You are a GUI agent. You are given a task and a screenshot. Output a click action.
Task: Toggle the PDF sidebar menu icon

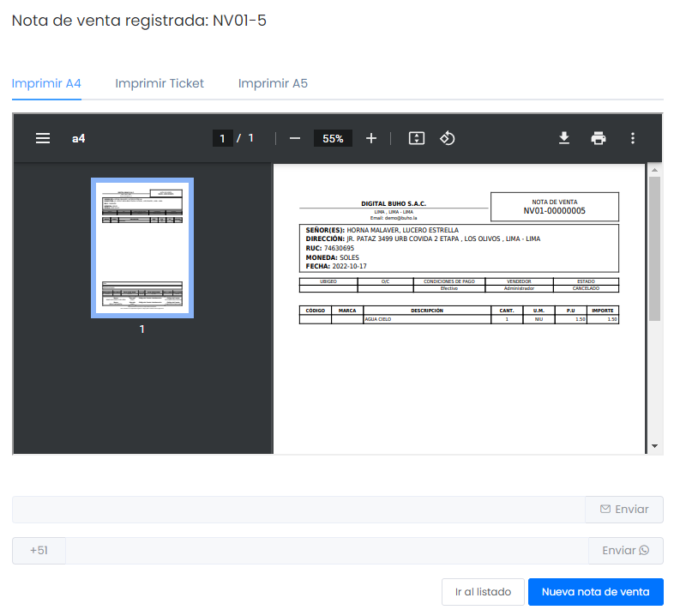click(x=43, y=138)
